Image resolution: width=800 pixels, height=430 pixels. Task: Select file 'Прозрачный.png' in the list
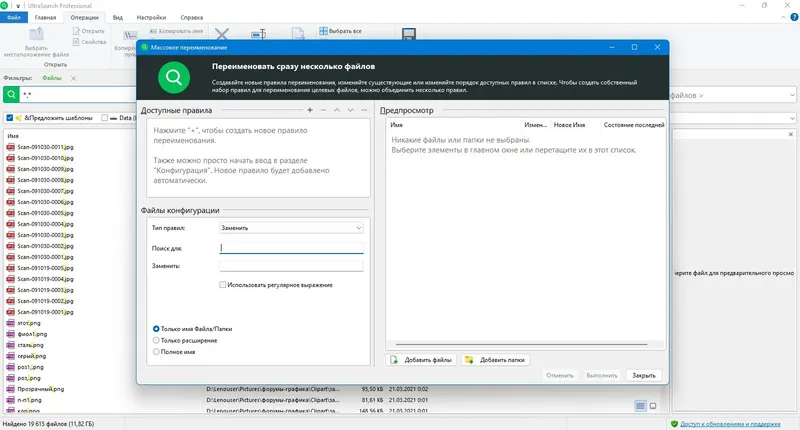point(41,389)
